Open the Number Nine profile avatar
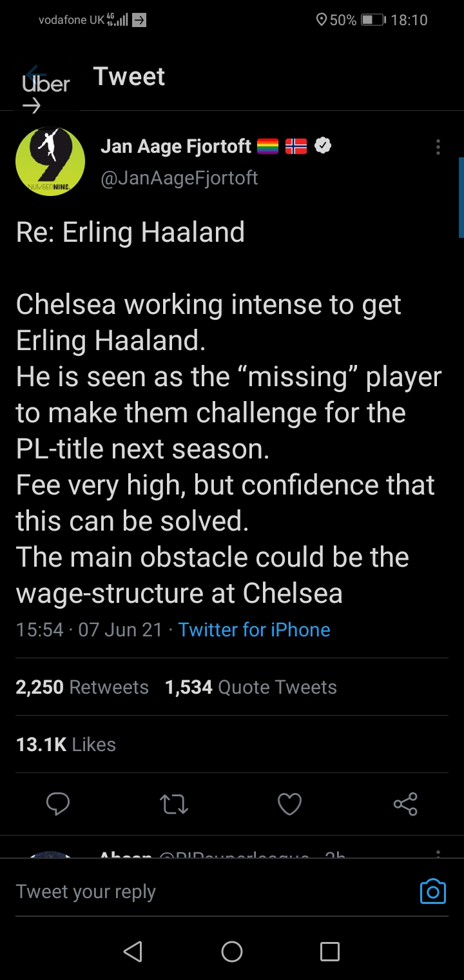Image resolution: width=464 pixels, height=980 pixels. point(50,162)
